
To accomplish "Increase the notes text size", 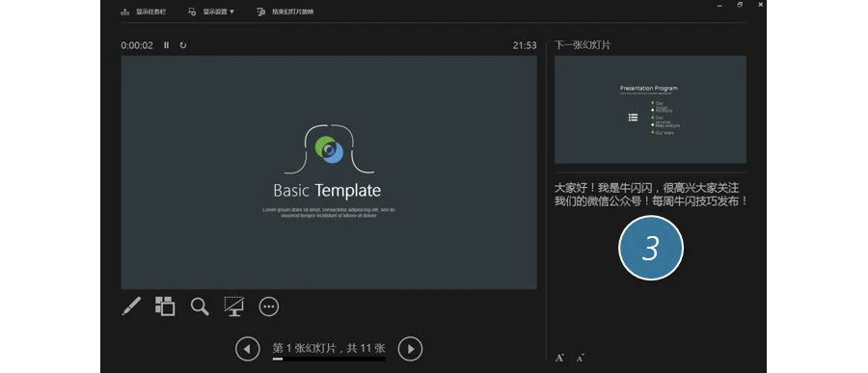I will pyautogui.click(x=559, y=358).
